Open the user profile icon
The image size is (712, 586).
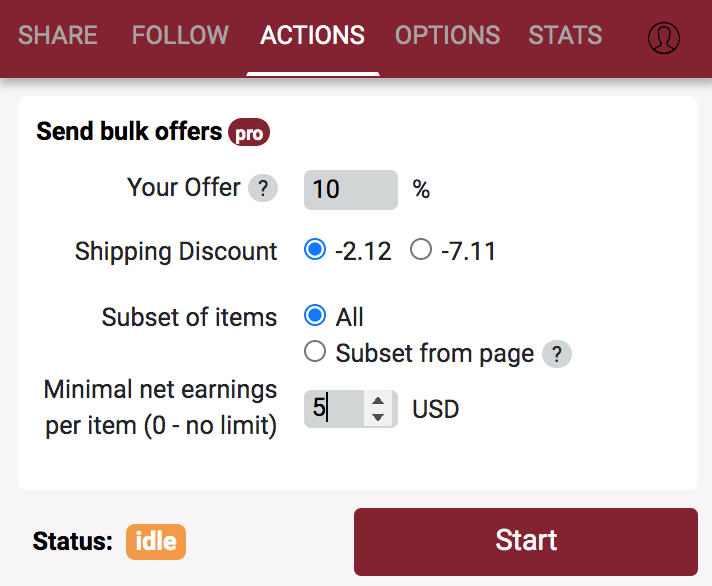pos(663,37)
